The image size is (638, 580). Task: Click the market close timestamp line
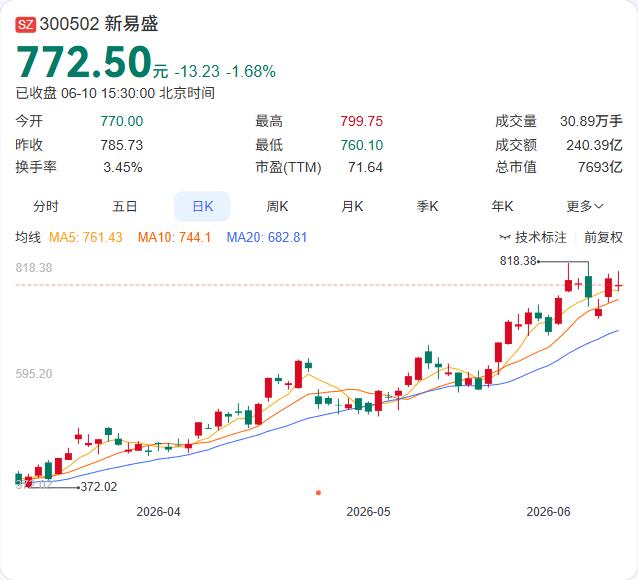click(x=115, y=93)
